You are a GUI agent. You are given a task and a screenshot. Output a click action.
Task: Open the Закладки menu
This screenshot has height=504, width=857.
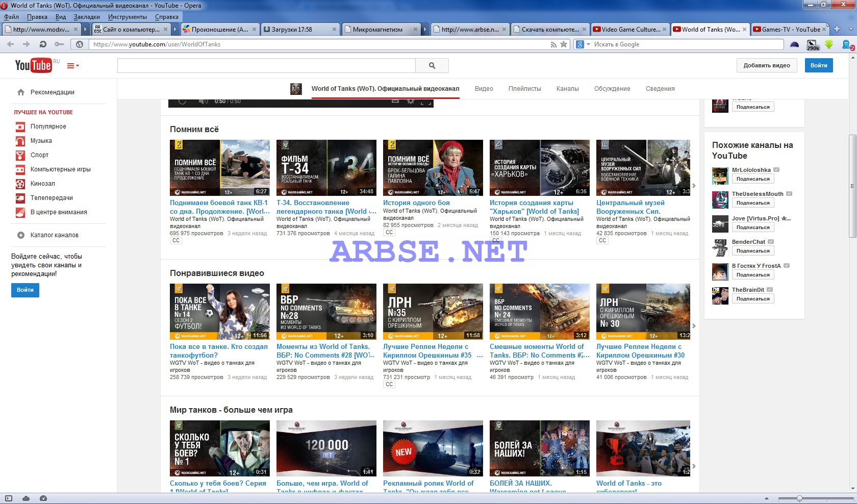pos(87,17)
